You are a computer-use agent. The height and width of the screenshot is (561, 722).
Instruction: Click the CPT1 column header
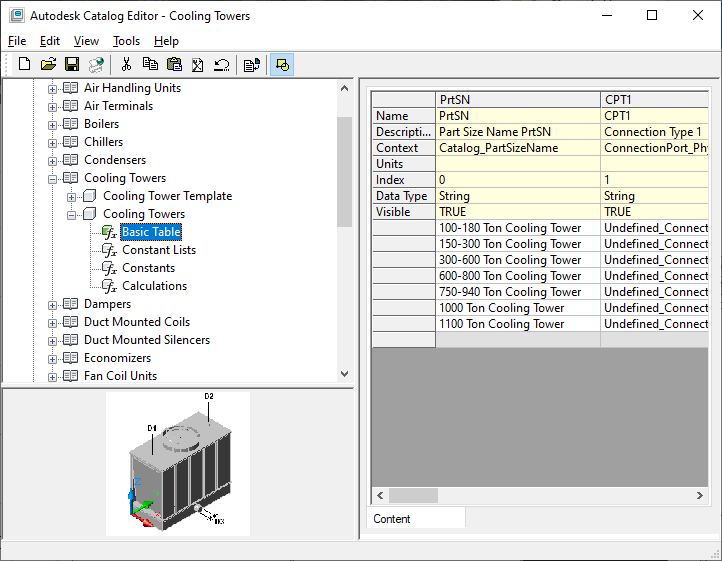point(654,99)
